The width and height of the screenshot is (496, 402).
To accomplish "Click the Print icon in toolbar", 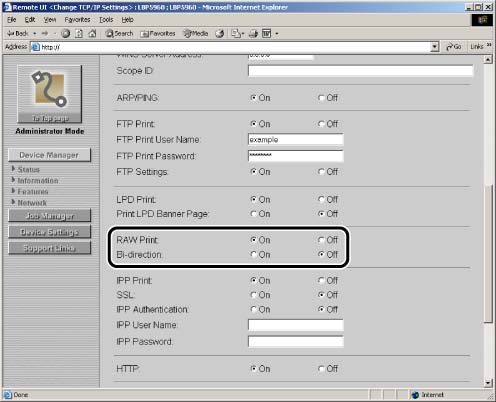I will (x=254, y=33).
